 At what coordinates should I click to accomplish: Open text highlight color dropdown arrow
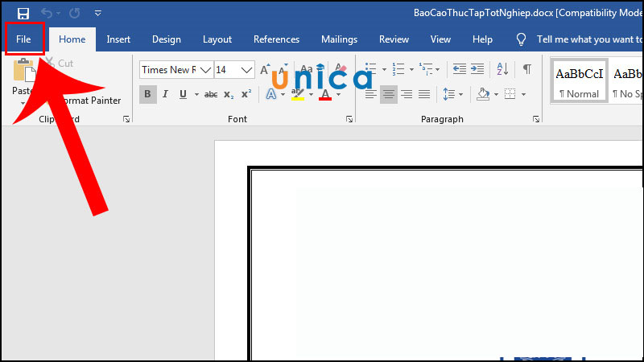pos(311,95)
